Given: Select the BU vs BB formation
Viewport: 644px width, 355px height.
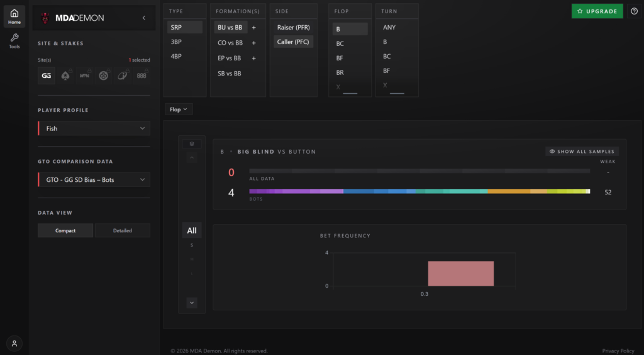Looking at the screenshot, I should (x=230, y=28).
